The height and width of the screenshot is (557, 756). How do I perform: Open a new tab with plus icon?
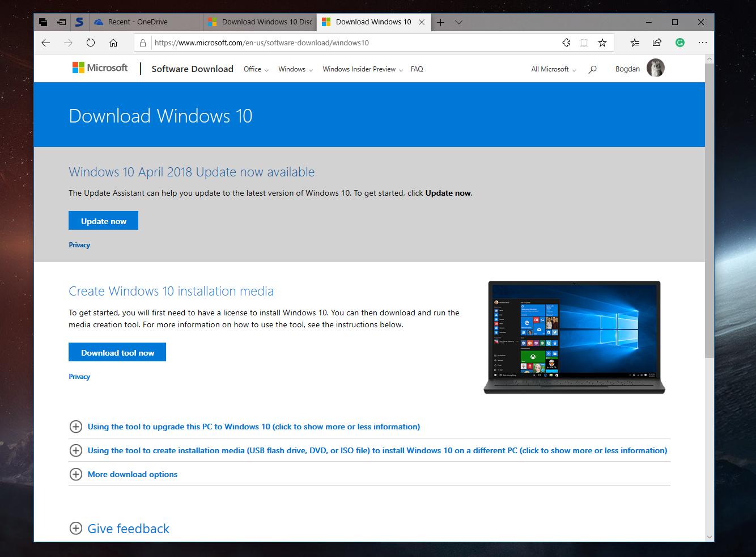pyautogui.click(x=440, y=22)
